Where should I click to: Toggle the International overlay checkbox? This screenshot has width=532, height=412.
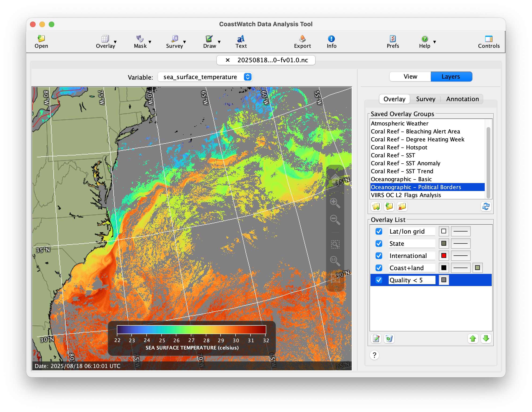379,256
